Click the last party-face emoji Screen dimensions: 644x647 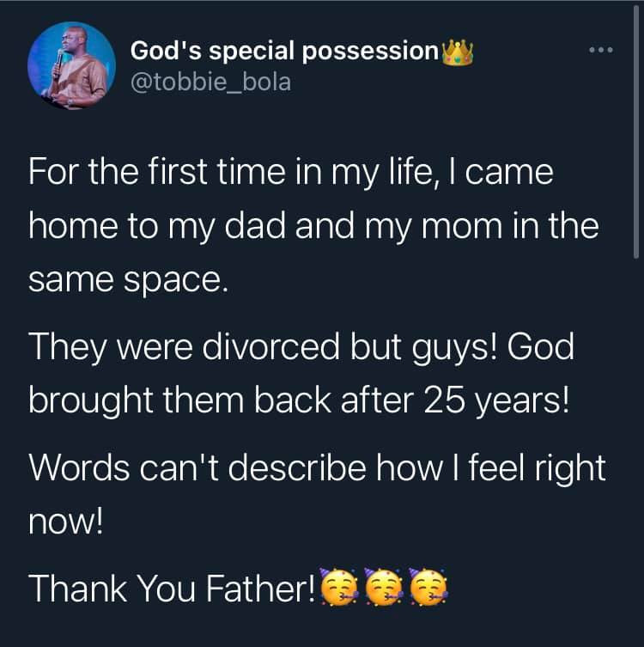coord(428,587)
